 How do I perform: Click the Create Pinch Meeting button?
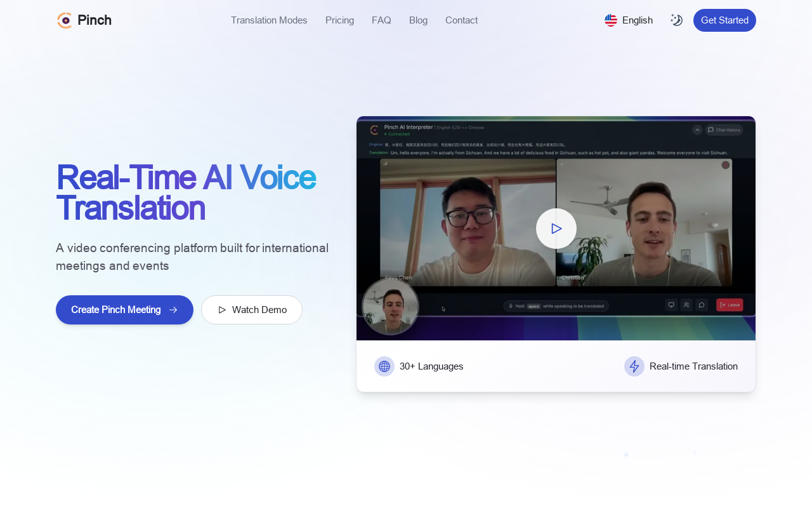(124, 310)
